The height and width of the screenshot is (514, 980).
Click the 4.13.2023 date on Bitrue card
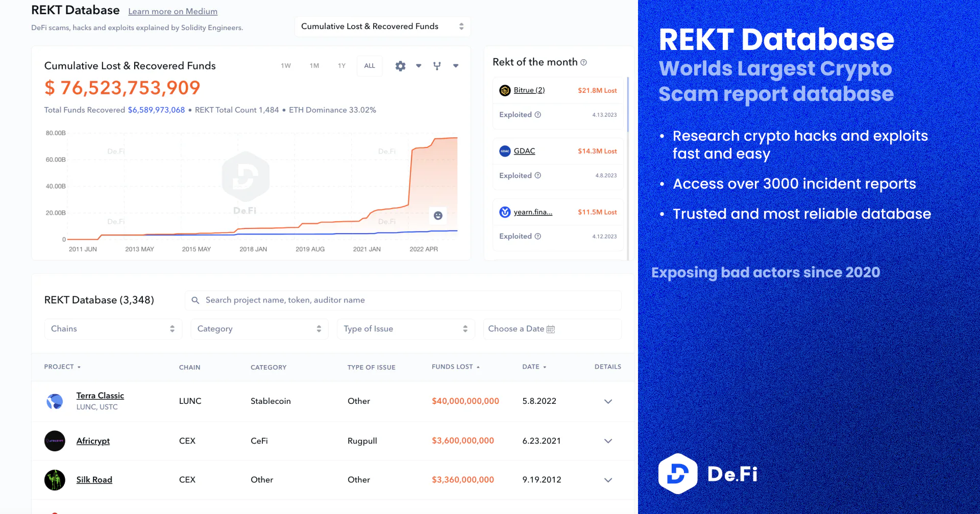(x=604, y=115)
